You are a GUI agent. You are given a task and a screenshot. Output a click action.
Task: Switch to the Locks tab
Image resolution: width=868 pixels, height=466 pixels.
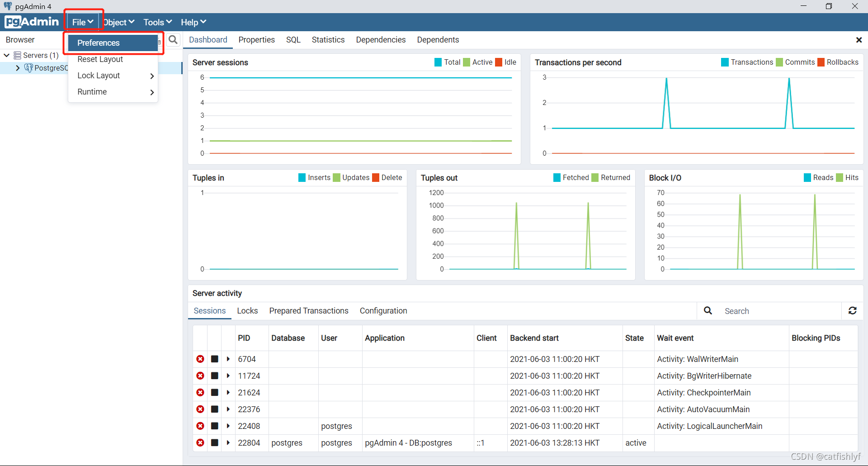tap(247, 311)
